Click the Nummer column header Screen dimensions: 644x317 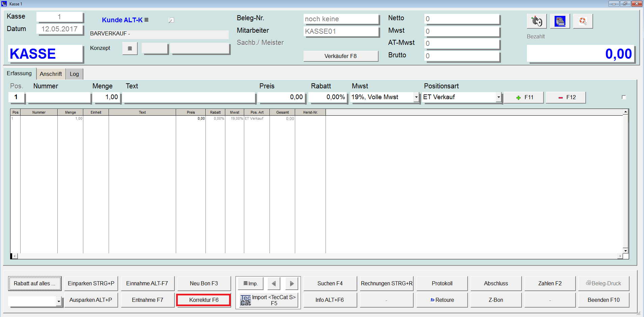click(x=39, y=112)
